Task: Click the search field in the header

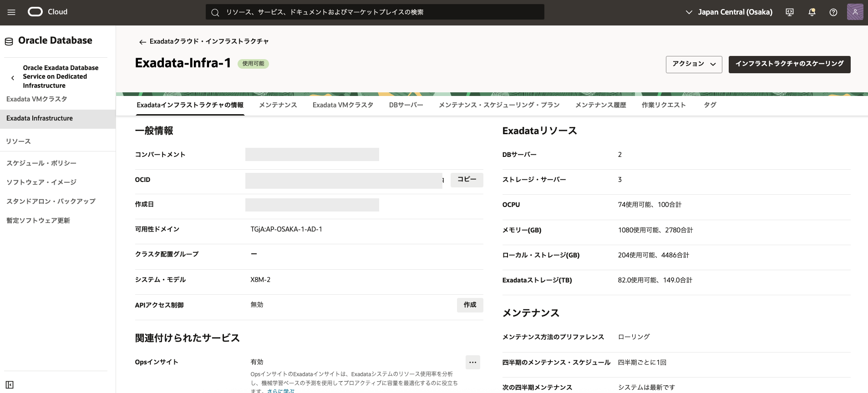Action: (x=375, y=12)
